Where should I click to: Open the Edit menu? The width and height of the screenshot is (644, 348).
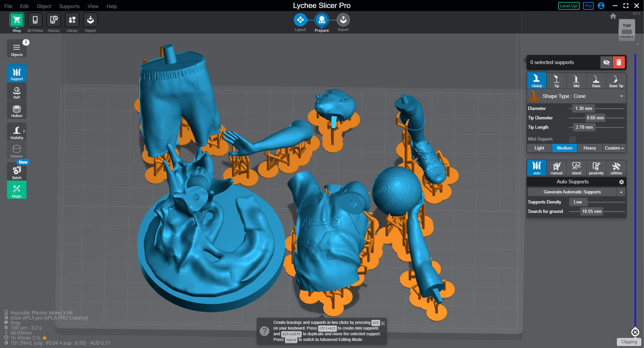[24, 6]
